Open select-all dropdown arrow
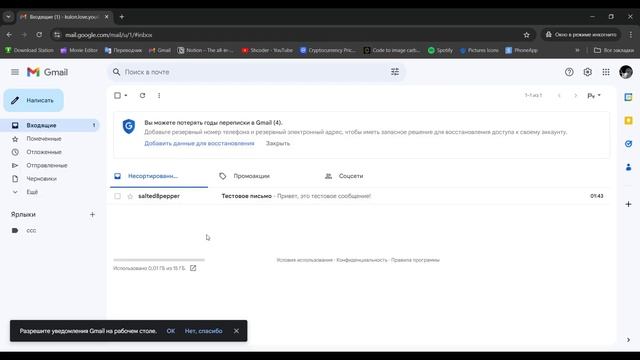 [126, 96]
